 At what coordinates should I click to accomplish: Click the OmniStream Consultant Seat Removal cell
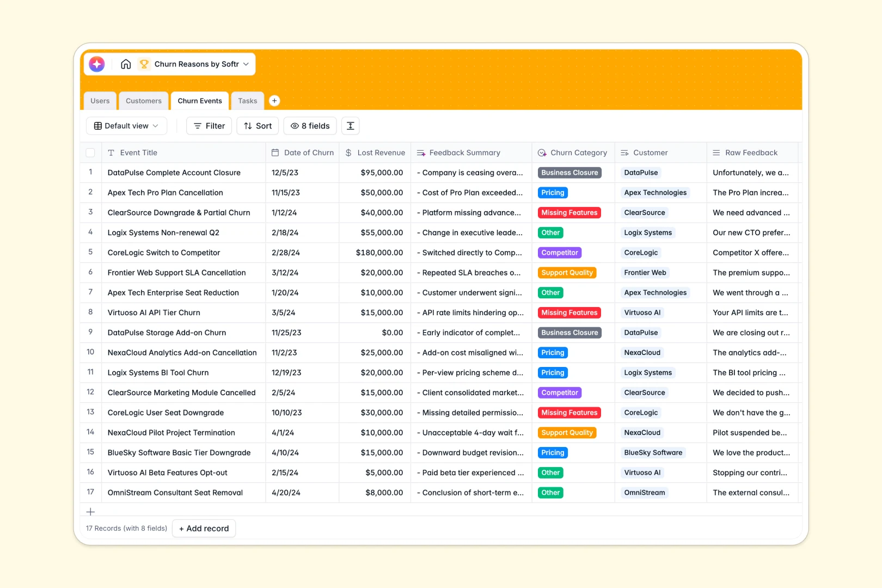click(x=183, y=493)
